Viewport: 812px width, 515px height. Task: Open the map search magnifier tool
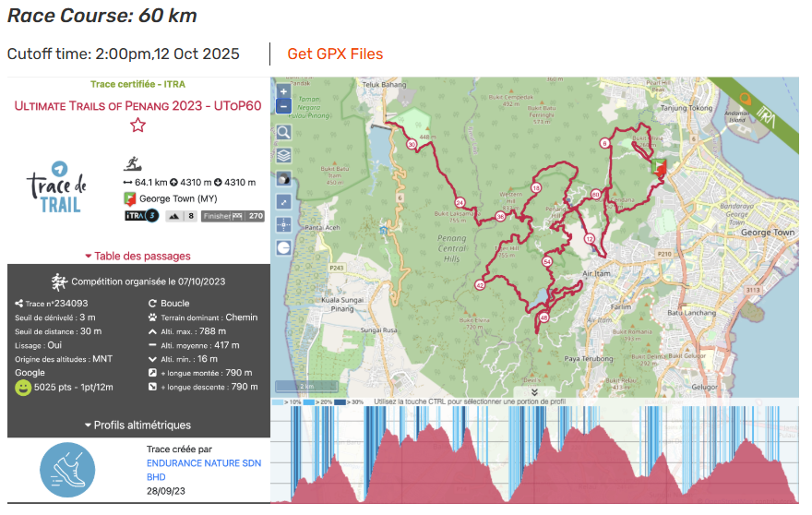click(x=283, y=132)
